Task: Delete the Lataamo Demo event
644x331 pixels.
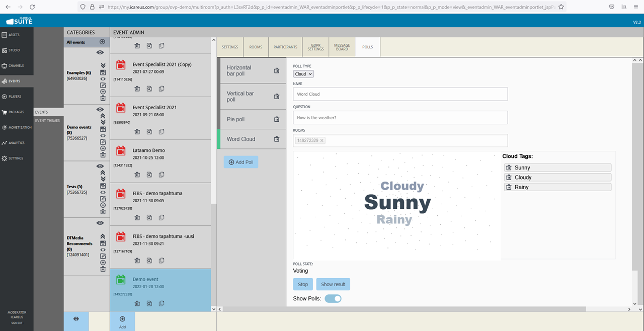Action: pos(137,175)
